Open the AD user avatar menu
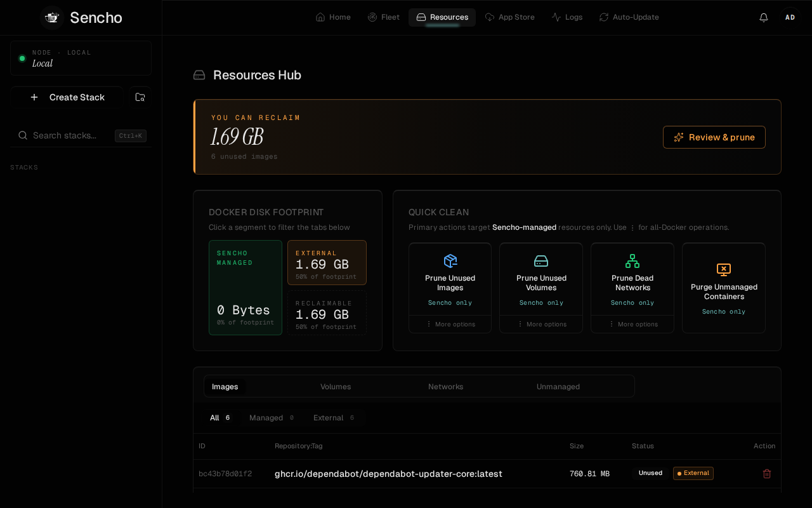The width and height of the screenshot is (812, 508). (790, 17)
